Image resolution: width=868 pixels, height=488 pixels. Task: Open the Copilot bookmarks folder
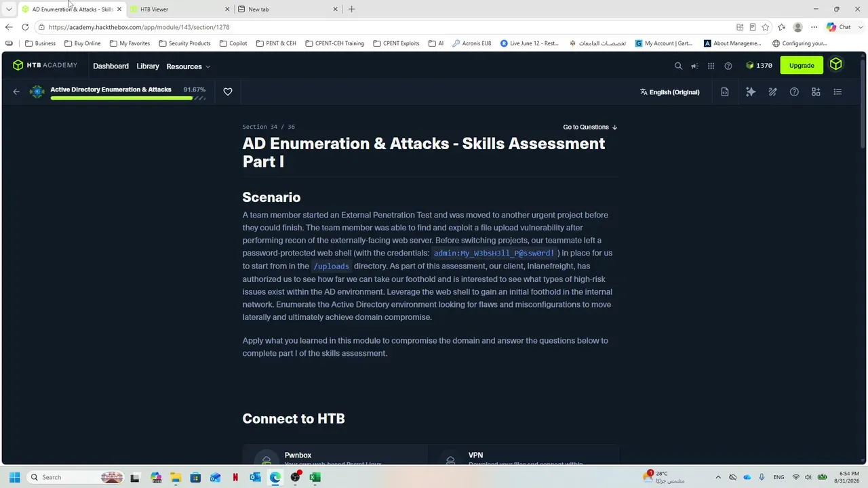point(233,43)
